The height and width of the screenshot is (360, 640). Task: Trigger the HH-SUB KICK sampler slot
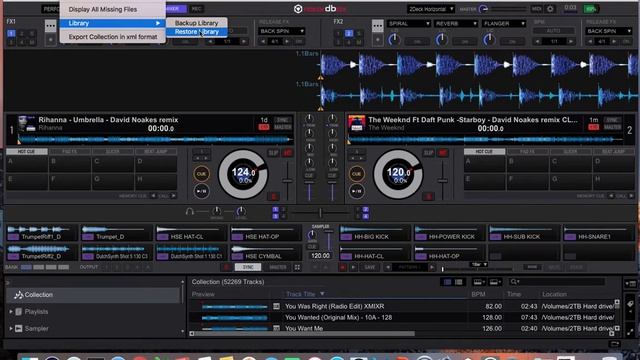[x=524, y=233]
